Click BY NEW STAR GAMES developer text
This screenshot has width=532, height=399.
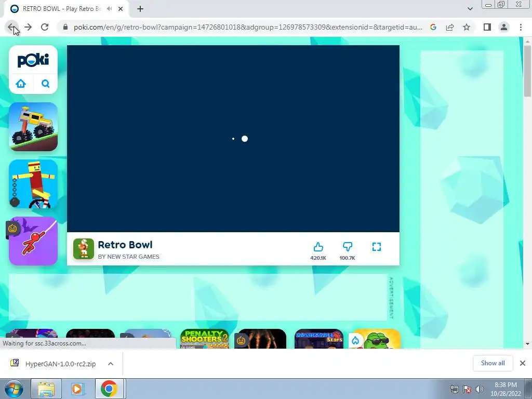point(129,257)
